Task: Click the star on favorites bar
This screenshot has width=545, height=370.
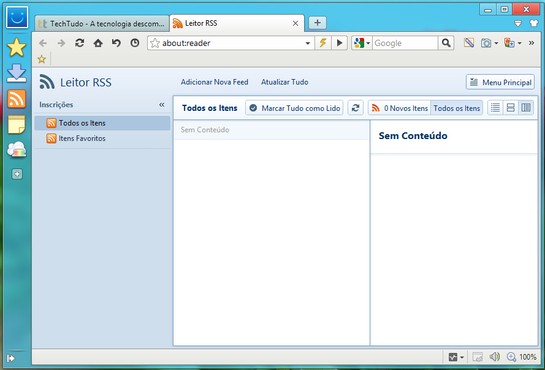Action: point(42,59)
